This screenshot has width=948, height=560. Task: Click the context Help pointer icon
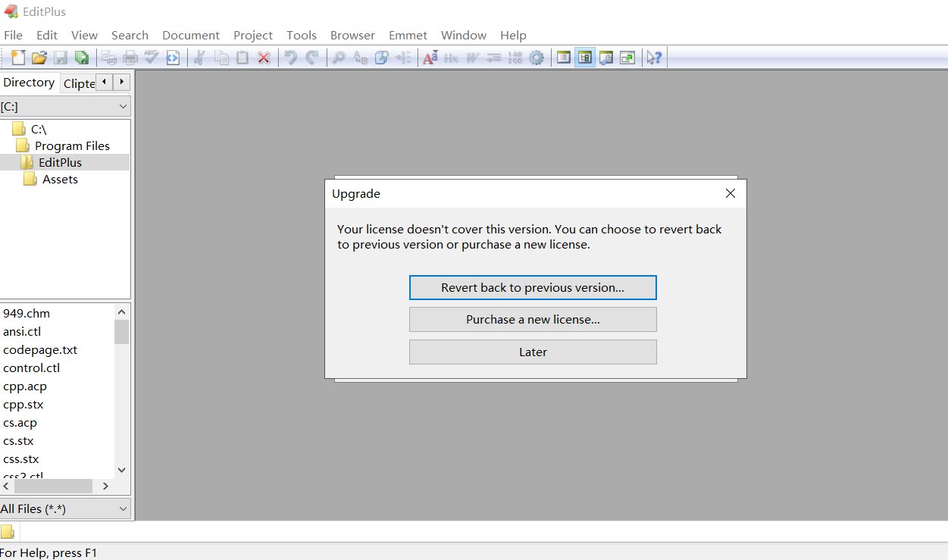[x=655, y=58]
